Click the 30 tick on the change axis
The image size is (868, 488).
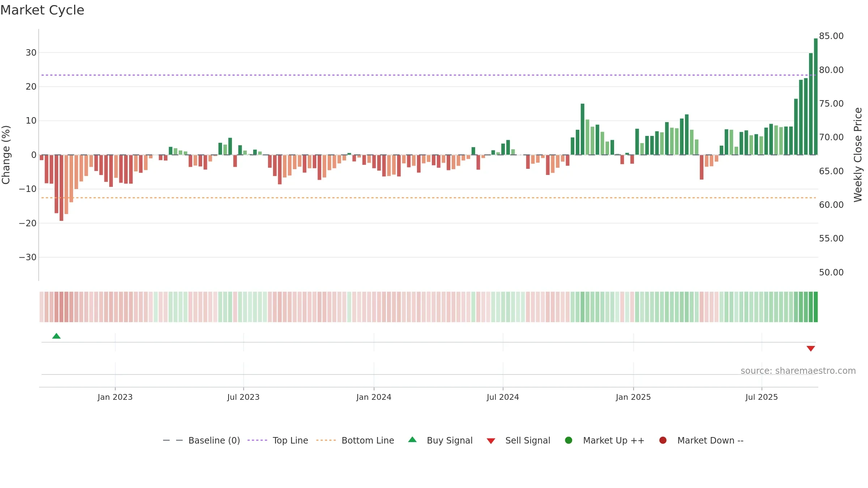[31, 53]
